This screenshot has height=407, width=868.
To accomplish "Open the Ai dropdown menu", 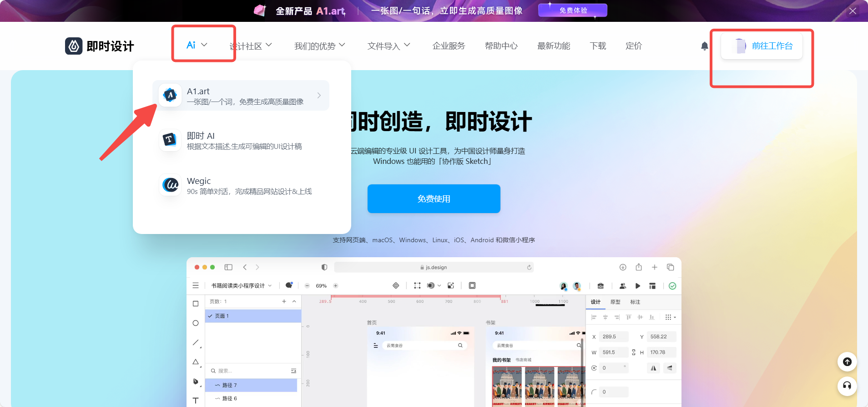I will (x=197, y=45).
